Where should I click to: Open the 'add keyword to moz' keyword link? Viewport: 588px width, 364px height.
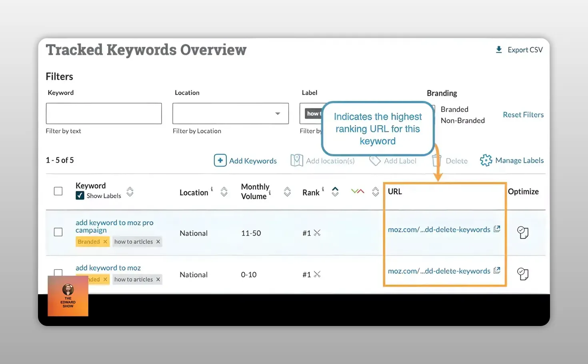pyautogui.click(x=108, y=268)
